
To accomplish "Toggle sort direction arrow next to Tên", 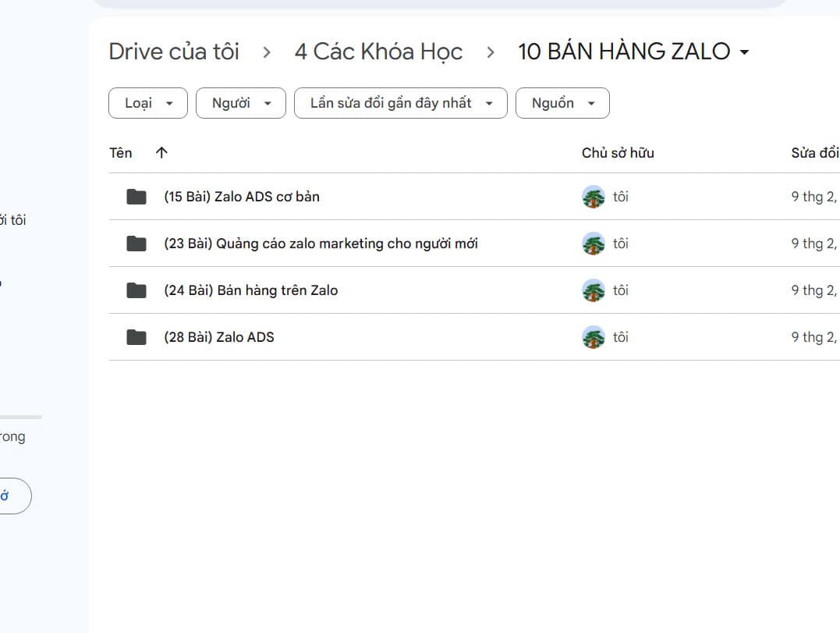I will point(161,153).
